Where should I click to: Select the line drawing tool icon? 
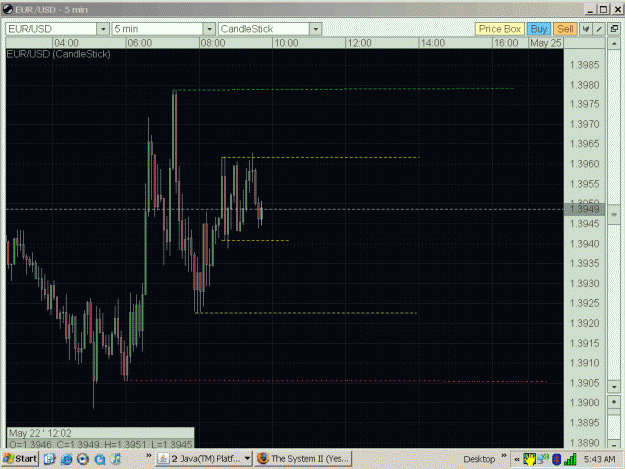tap(599, 29)
